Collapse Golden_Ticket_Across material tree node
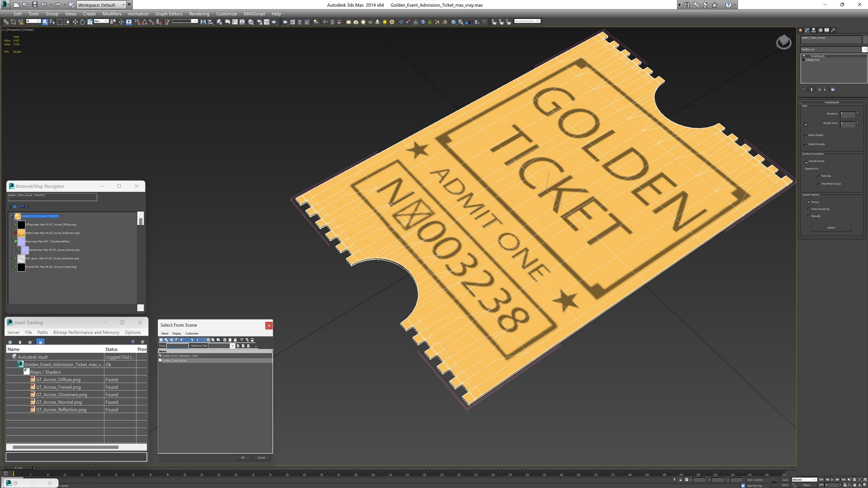The width and height of the screenshot is (868, 488). tap(12, 216)
